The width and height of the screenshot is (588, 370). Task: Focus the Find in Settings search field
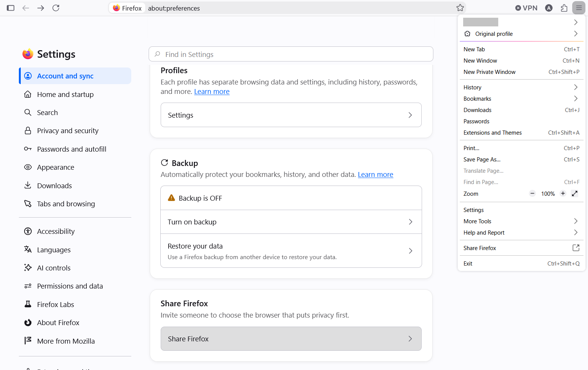291,54
